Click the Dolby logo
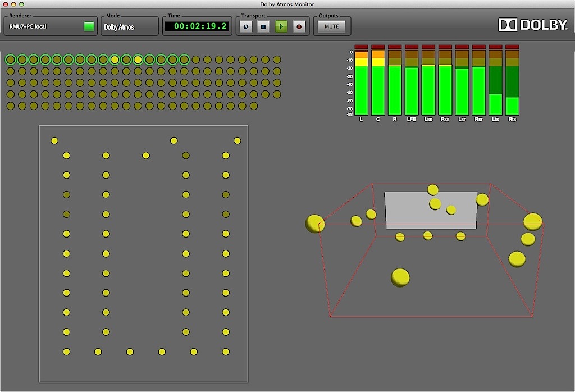 [x=533, y=25]
